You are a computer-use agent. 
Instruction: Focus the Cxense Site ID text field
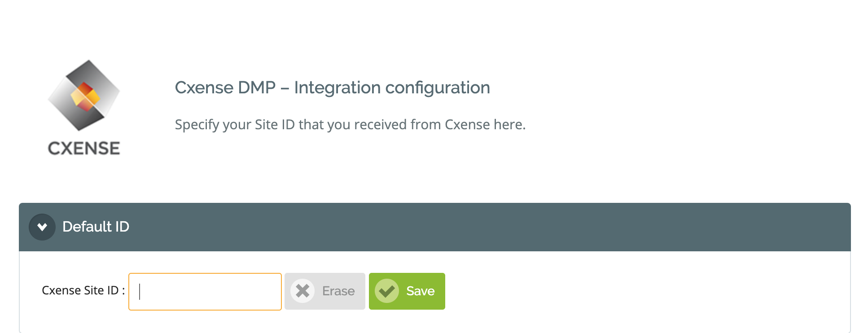(205, 292)
